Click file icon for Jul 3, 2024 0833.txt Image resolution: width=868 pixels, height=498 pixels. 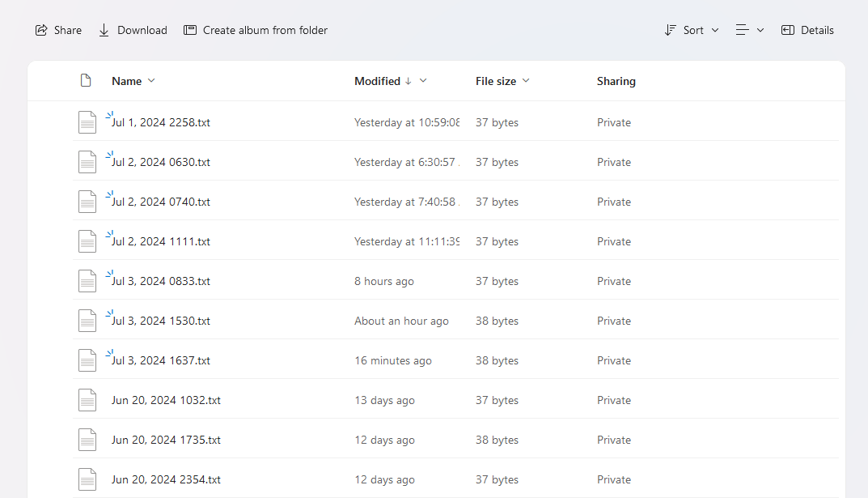pos(87,282)
